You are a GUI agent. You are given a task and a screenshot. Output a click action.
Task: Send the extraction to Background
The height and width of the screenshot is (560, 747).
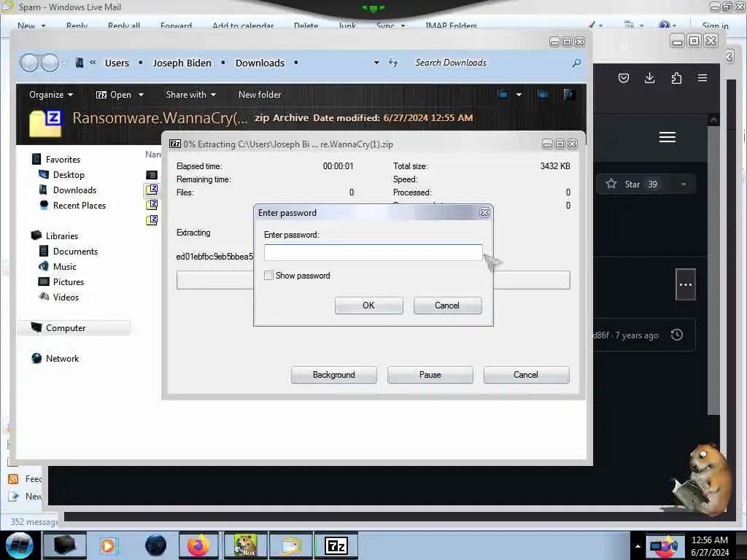click(333, 375)
